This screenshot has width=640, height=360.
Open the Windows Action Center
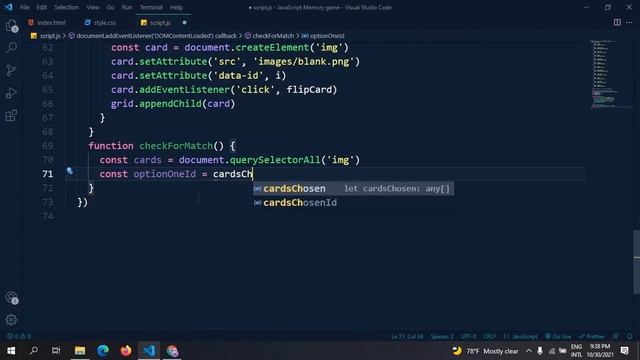[625, 351]
